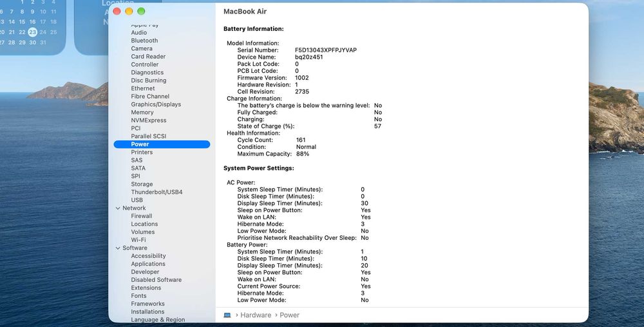The image size is (644, 327).
Task: Select Language & Region entry
Action: (158, 320)
